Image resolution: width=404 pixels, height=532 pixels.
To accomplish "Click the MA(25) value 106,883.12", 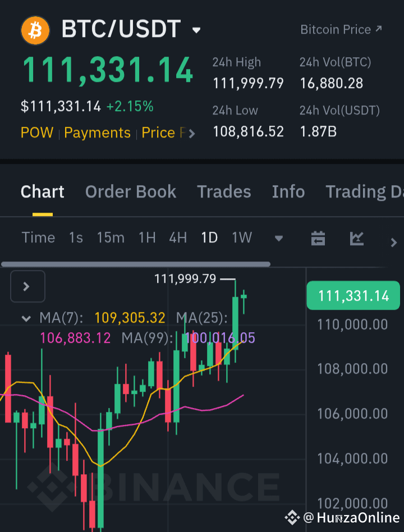I will tap(75, 338).
